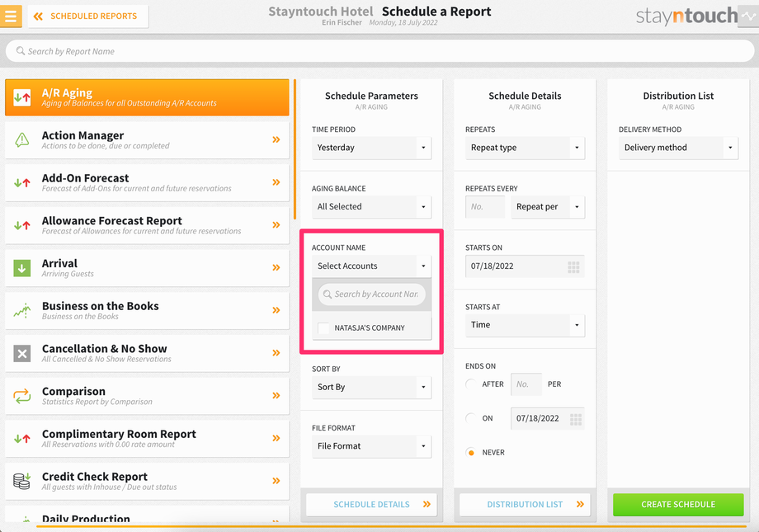
Task: Go back to Scheduled Reports
Action: 88,16
